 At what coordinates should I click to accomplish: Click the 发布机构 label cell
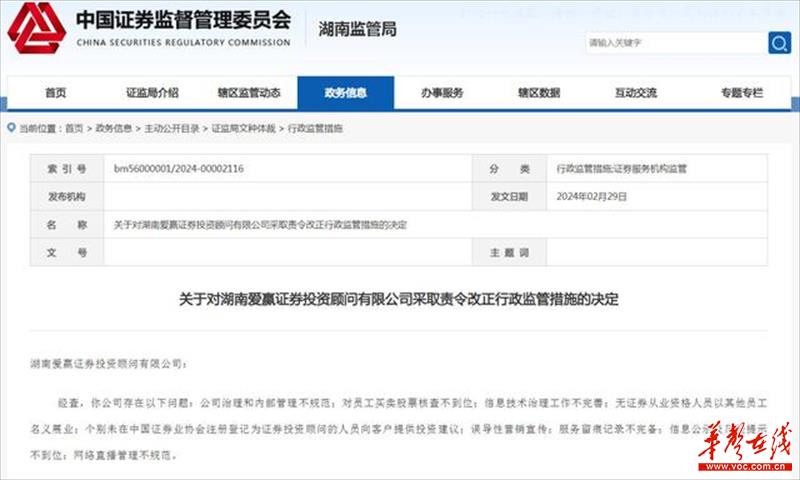[67, 196]
